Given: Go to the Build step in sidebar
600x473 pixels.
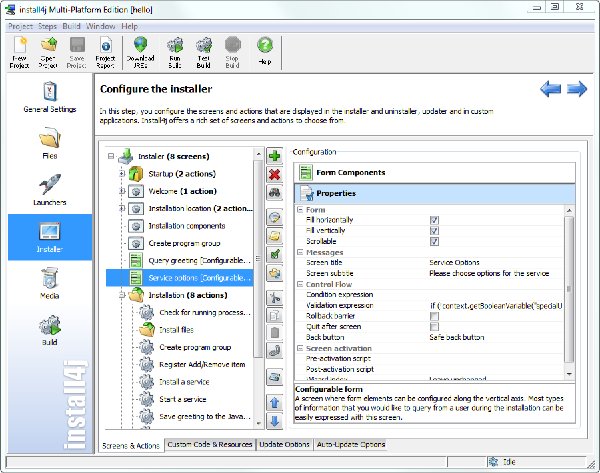Looking at the screenshot, I should (50, 330).
